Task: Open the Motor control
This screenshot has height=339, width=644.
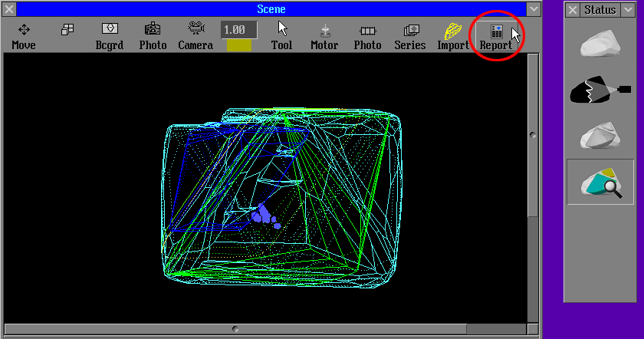Action: (x=324, y=35)
